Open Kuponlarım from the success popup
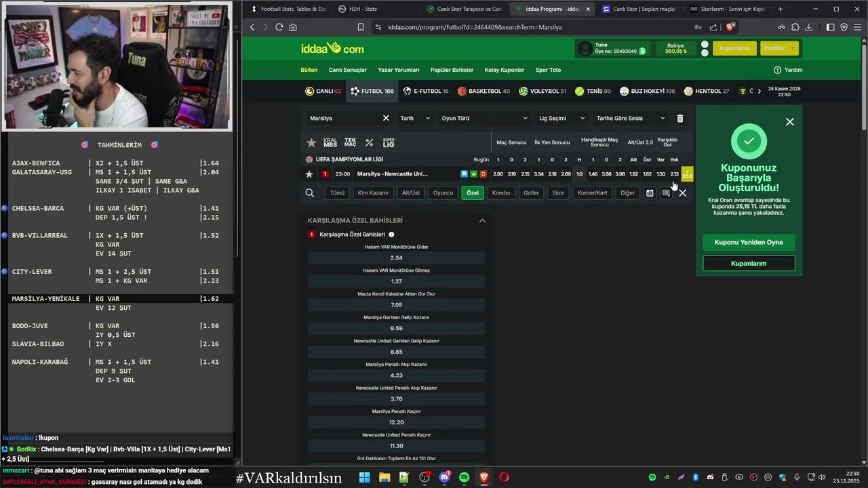This screenshot has width=868, height=488. tap(749, 263)
